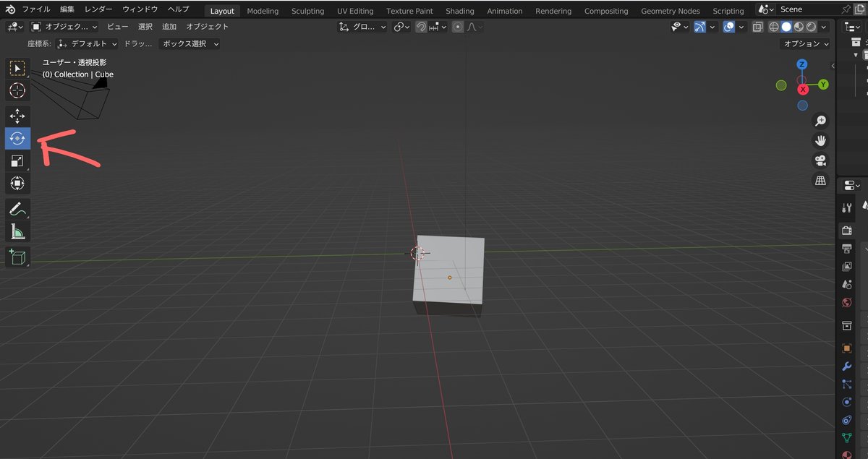Image resolution: width=868 pixels, height=459 pixels.
Task: Open the ボックス選択 drag dropdown
Action: pyautogui.click(x=190, y=43)
